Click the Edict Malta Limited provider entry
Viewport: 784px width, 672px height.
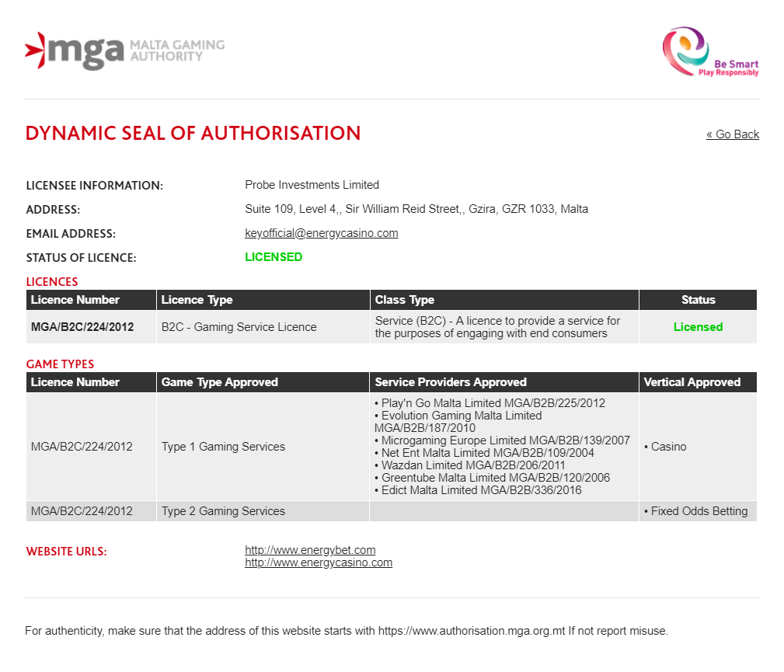click(478, 490)
